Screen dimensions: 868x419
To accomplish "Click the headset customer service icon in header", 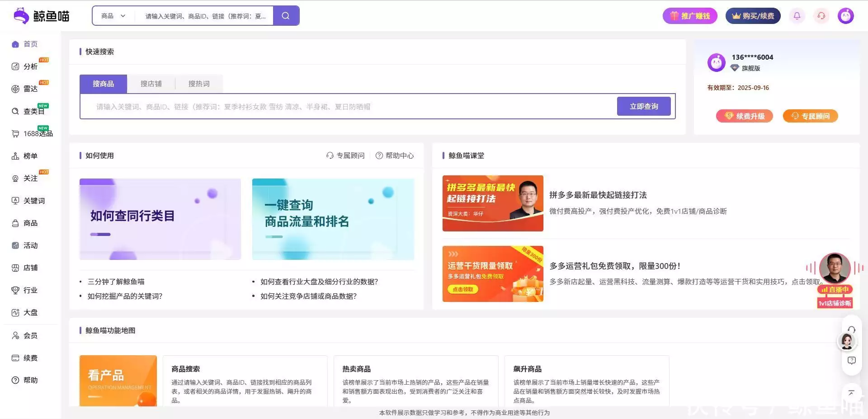I will (821, 16).
